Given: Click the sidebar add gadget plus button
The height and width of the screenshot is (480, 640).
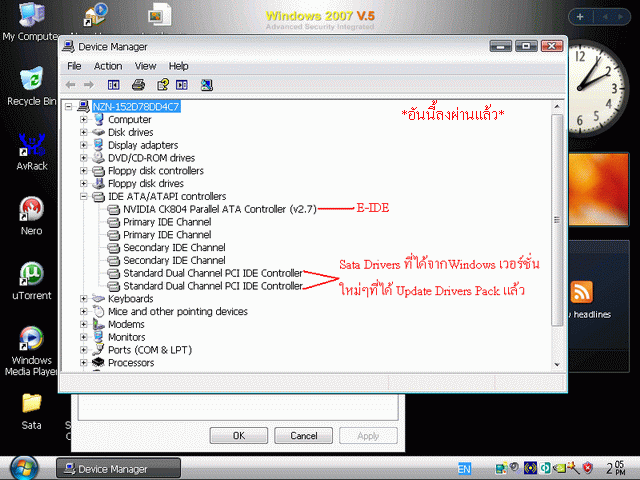Looking at the screenshot, I should (x=580, y=17).
